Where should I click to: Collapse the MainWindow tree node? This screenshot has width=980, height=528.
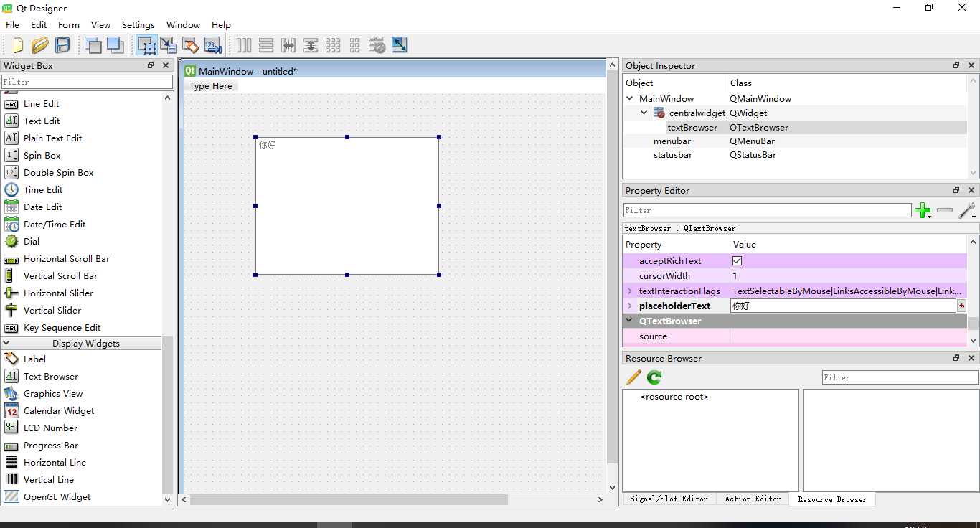[630, 98]
